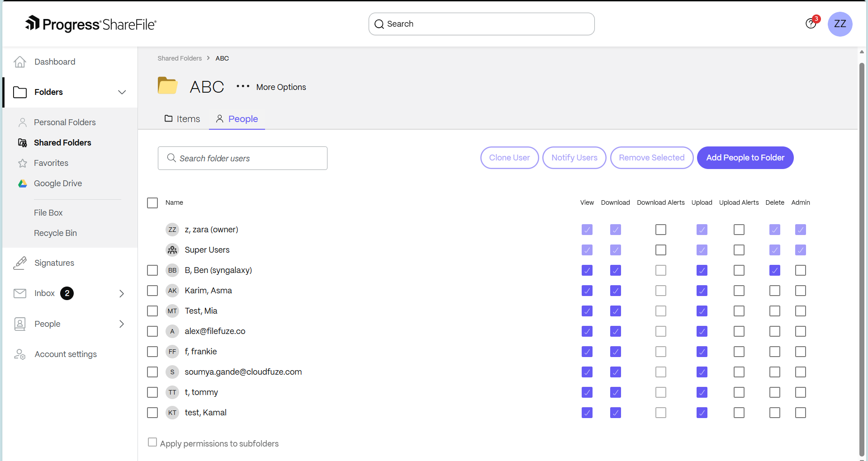The width and height of the screenshot is (868, 461).
Task: Click the Signatures pen icon
Action: point(20,263)
